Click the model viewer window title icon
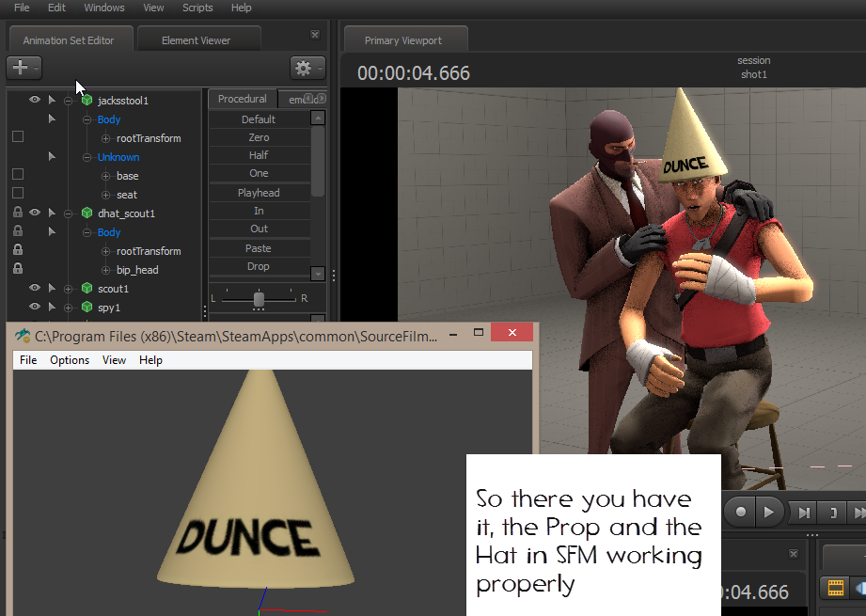This screenshot has width=866, height=616. (x=23, y=336)
